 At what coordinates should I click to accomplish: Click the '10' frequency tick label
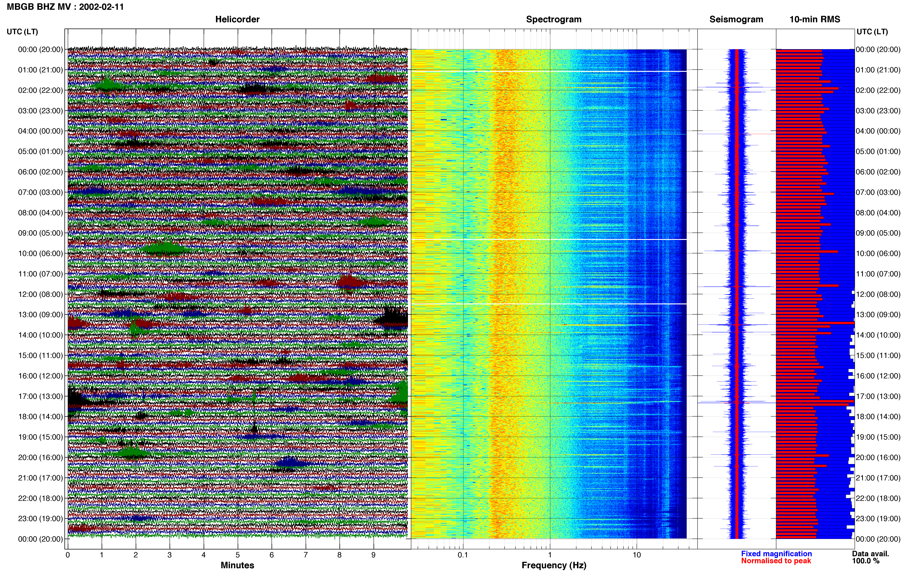click(x=637, y=555)
